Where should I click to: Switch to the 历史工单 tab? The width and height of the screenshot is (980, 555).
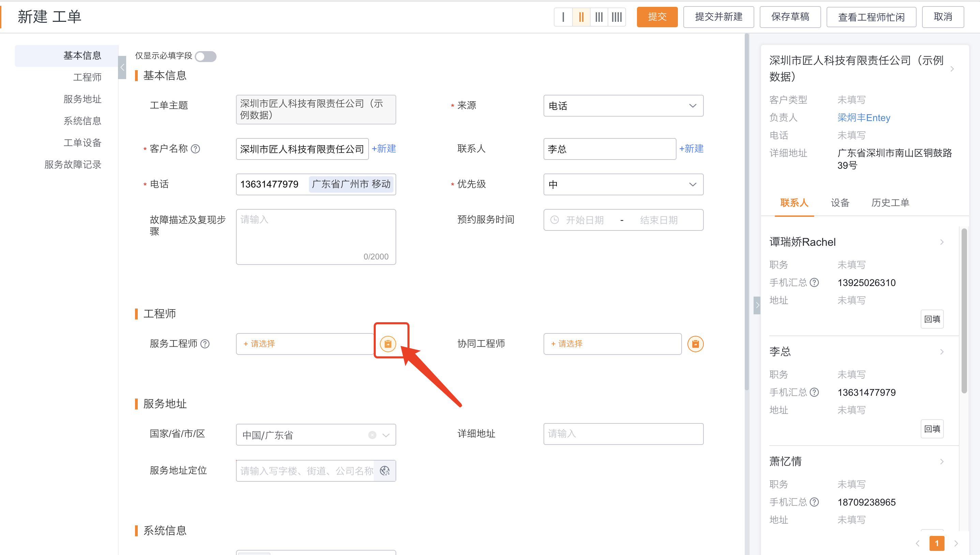click(x=890, y=203)
